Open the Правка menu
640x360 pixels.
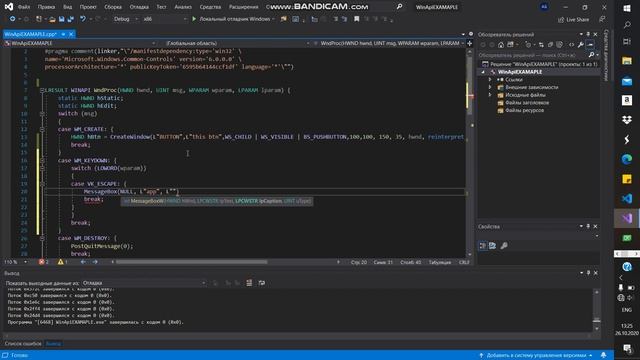point(46,7)
